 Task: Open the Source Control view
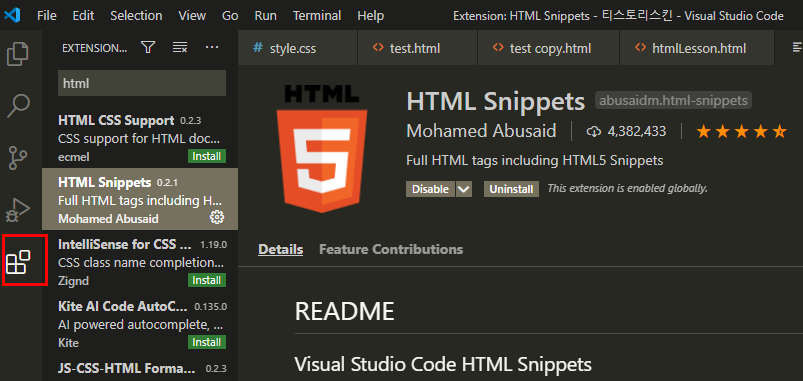pyautogui.click(x=18, y=158)
